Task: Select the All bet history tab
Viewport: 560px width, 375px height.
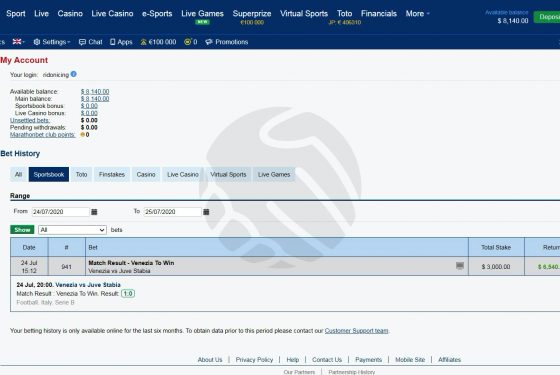Action: (19, 174)
